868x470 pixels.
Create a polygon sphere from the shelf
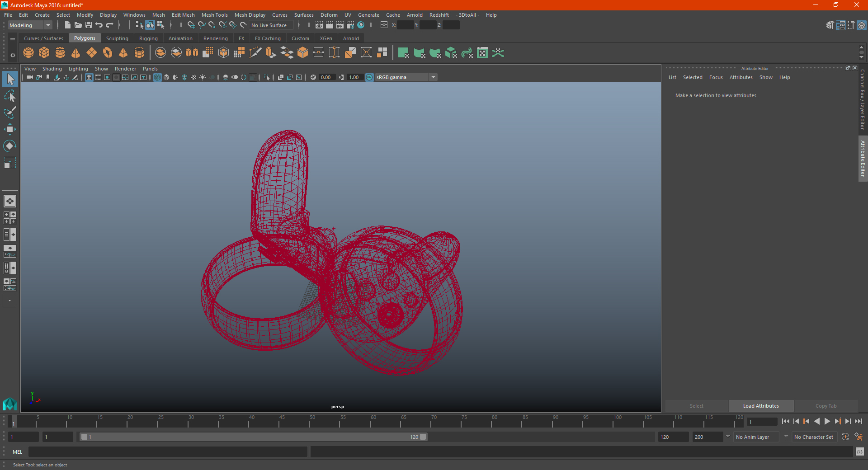coord(28,53)
